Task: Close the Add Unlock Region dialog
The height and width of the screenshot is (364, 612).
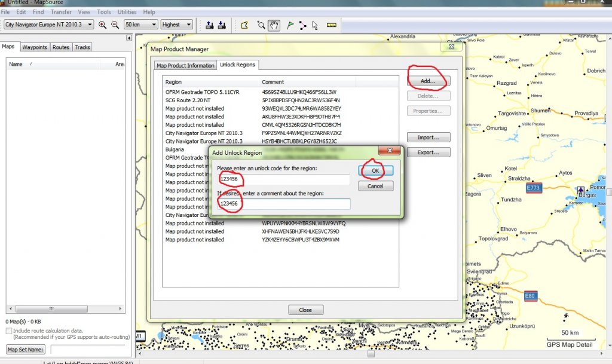Action: 389,150
